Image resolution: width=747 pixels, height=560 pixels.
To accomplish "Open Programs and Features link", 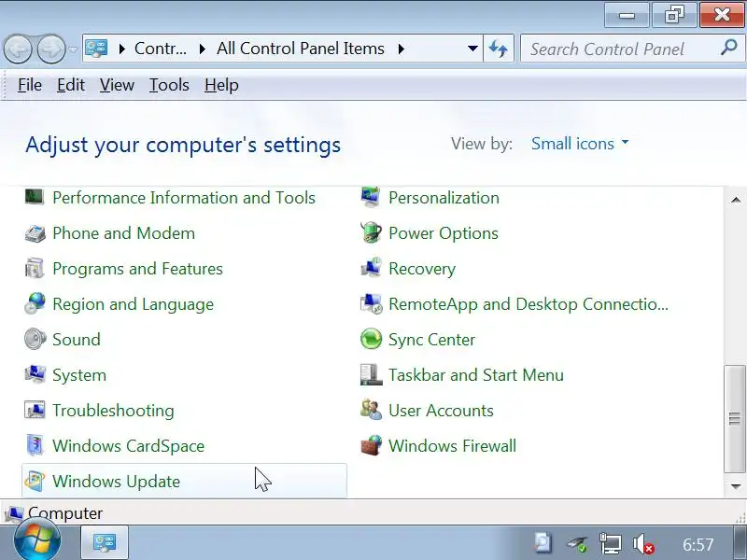I will [x=137, y=269].
